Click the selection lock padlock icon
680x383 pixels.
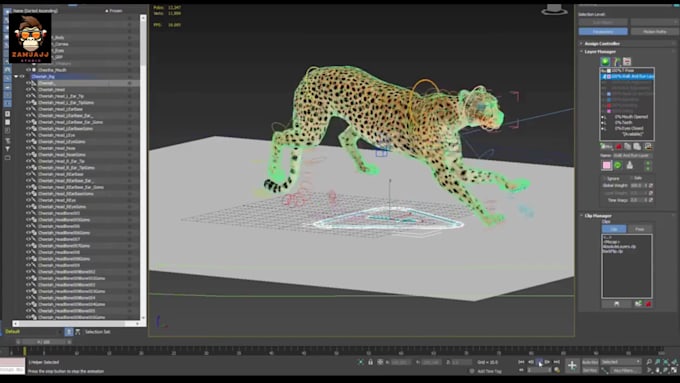point(370,362)
